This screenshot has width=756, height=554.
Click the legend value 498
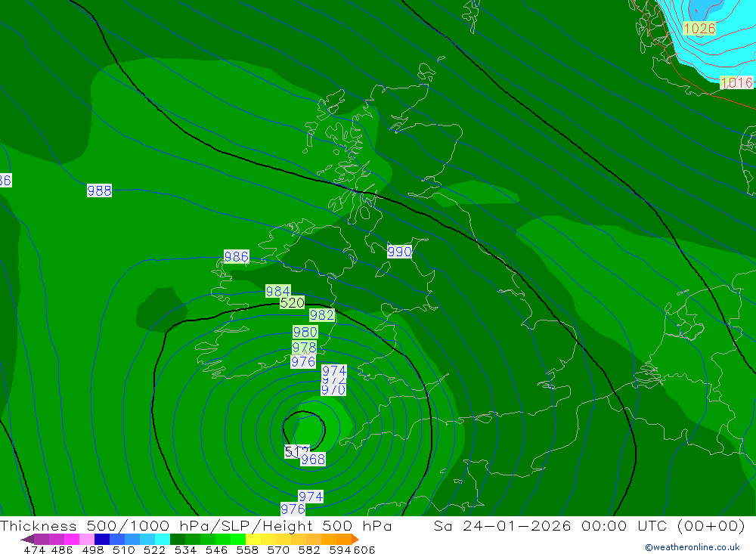point(93,550)
